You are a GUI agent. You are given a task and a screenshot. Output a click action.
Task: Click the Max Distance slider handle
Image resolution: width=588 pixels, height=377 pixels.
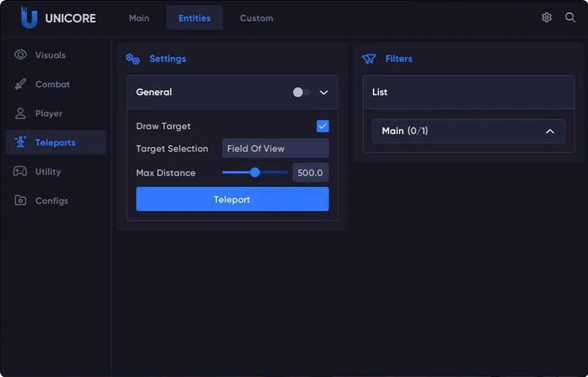255,173
